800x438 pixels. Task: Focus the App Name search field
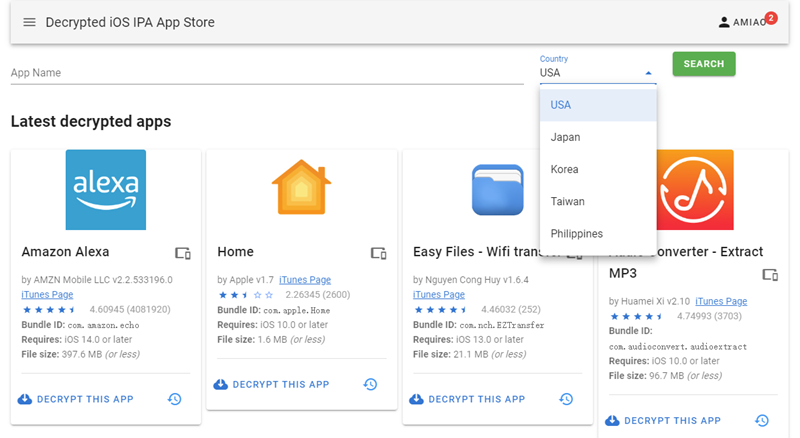tap(267, 73)
